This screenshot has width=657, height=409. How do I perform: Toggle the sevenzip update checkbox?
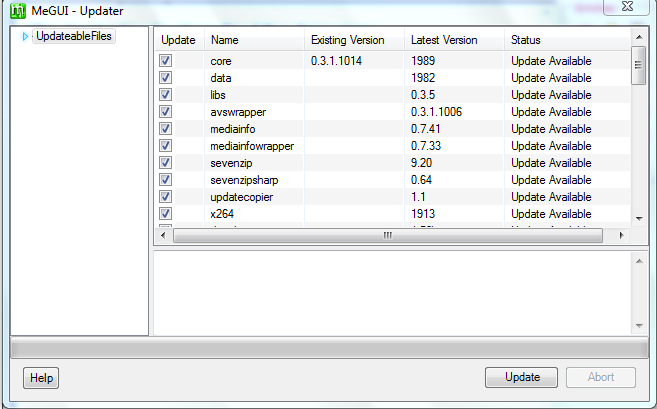166,163
